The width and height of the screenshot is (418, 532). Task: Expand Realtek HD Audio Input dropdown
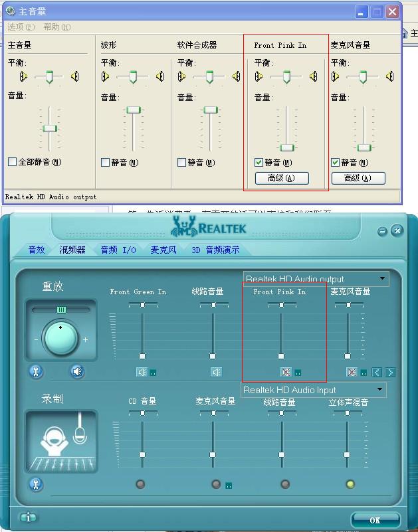click(379, 389)
